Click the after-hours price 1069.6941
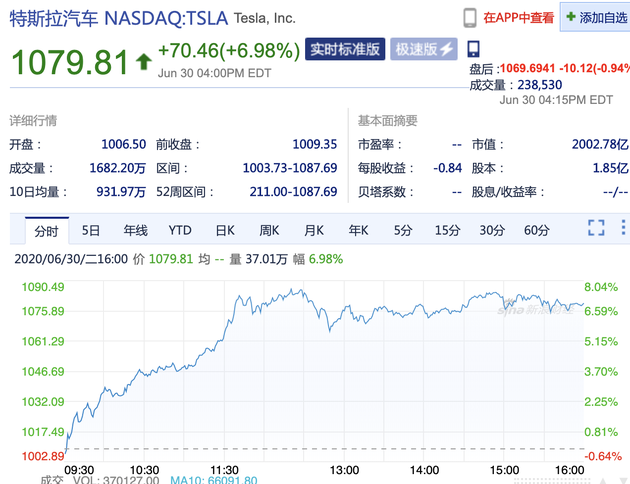This screenshot has width=630, height=484. tap(528, 68)
